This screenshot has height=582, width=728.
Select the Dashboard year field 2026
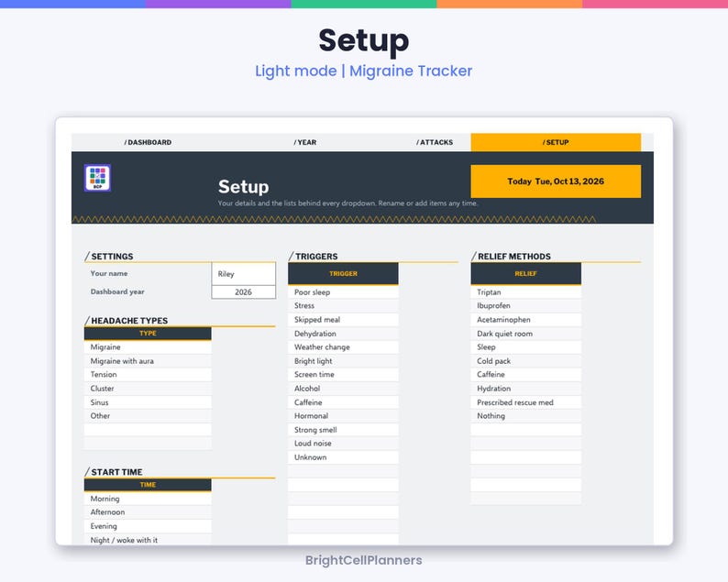(x=244, y=292)
